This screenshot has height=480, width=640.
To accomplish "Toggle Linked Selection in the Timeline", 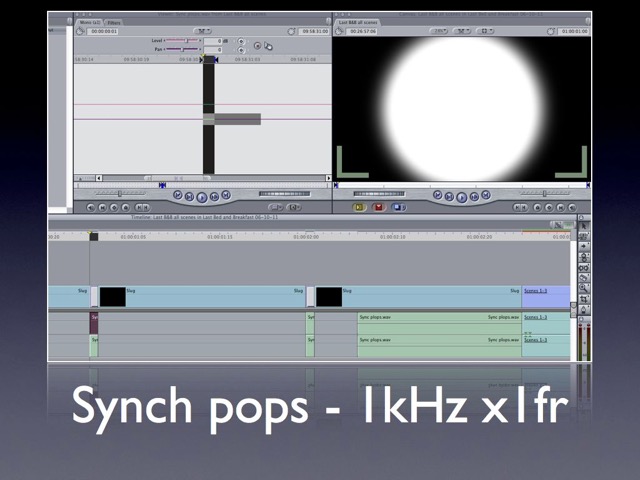I will (x=556, y=224).
